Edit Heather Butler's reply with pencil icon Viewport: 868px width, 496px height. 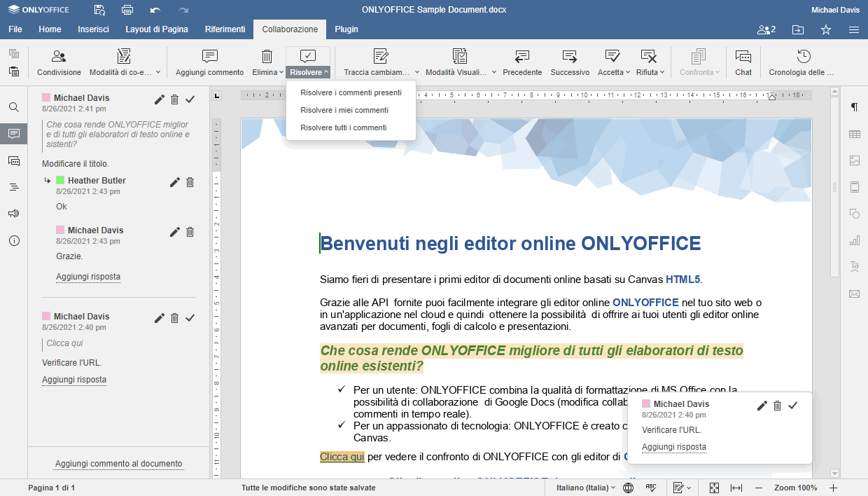point(175,182)
